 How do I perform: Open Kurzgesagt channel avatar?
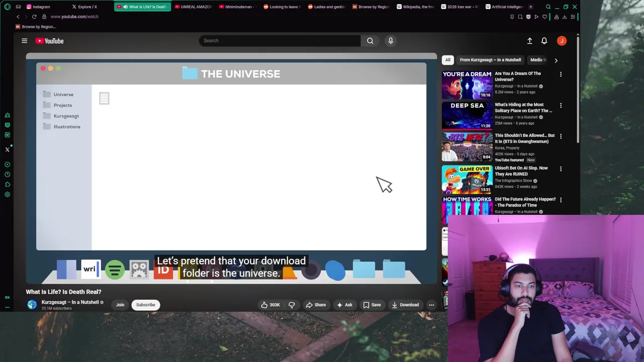click(32, 305)
